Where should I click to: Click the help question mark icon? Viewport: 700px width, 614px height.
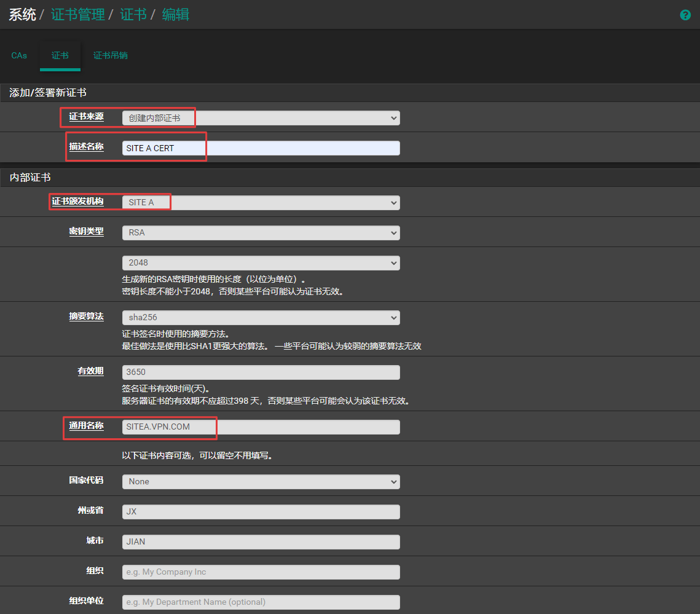tap(685, 15)
